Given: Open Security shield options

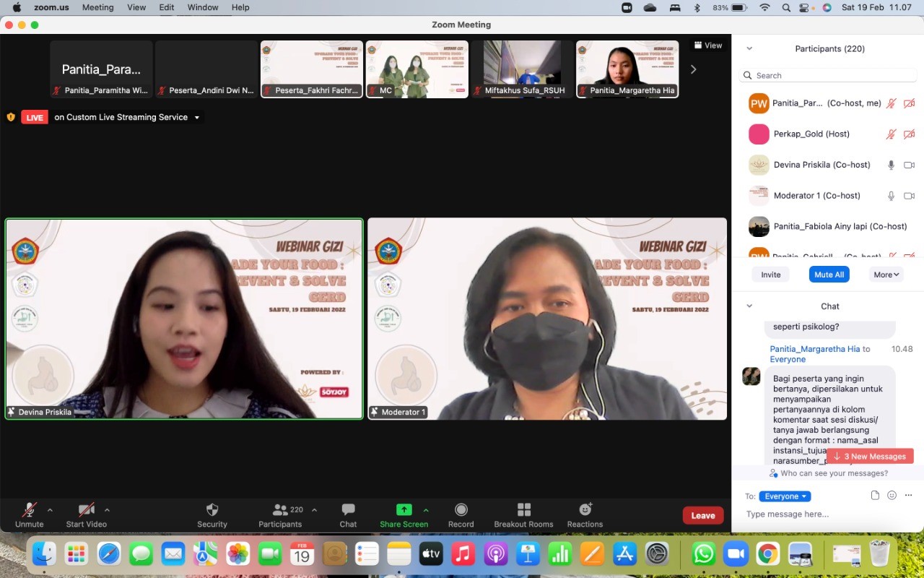Looking at the screenshot, I should [212, 510].
